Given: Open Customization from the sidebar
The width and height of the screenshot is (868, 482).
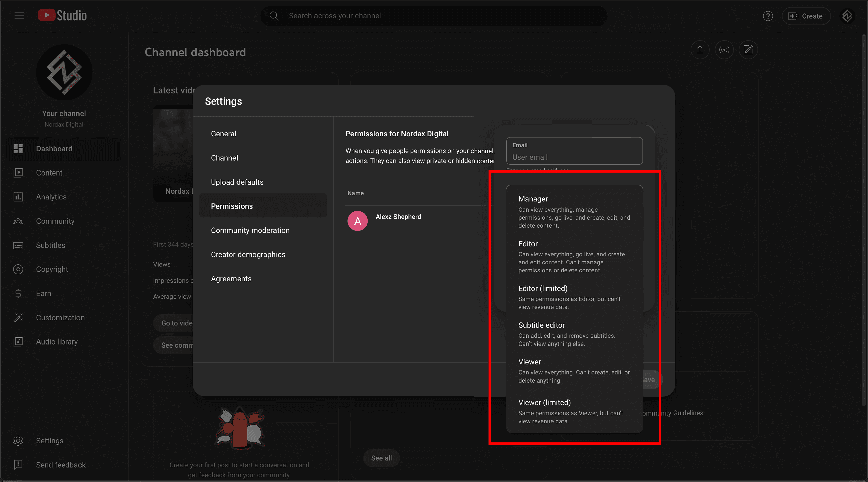Looking at the screenshot, I should tap(60, 317).
